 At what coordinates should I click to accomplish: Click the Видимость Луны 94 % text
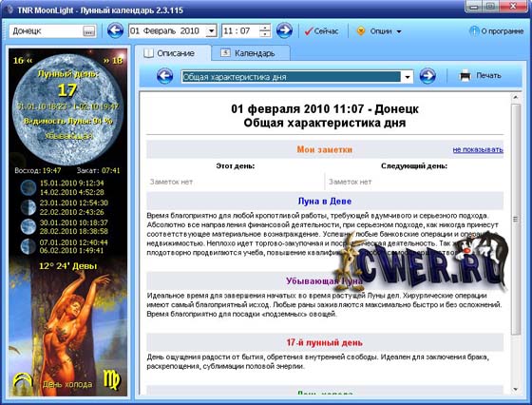[x=68, y=121]
